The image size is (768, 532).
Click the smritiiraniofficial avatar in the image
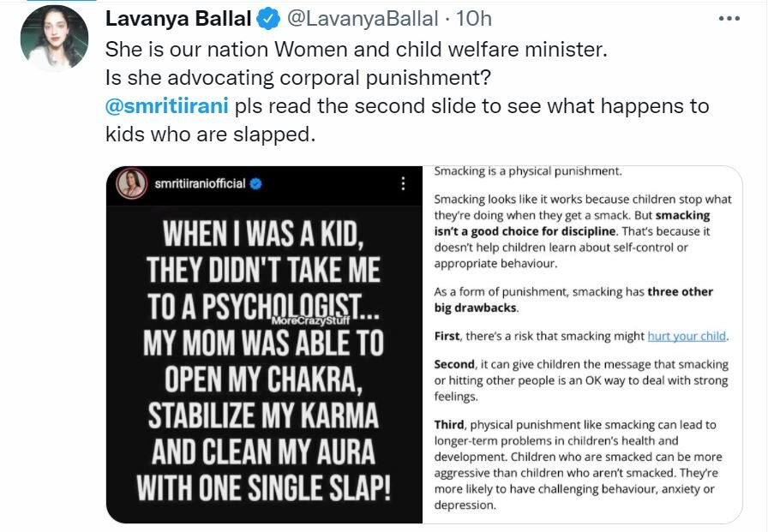[x=131, y=183]
